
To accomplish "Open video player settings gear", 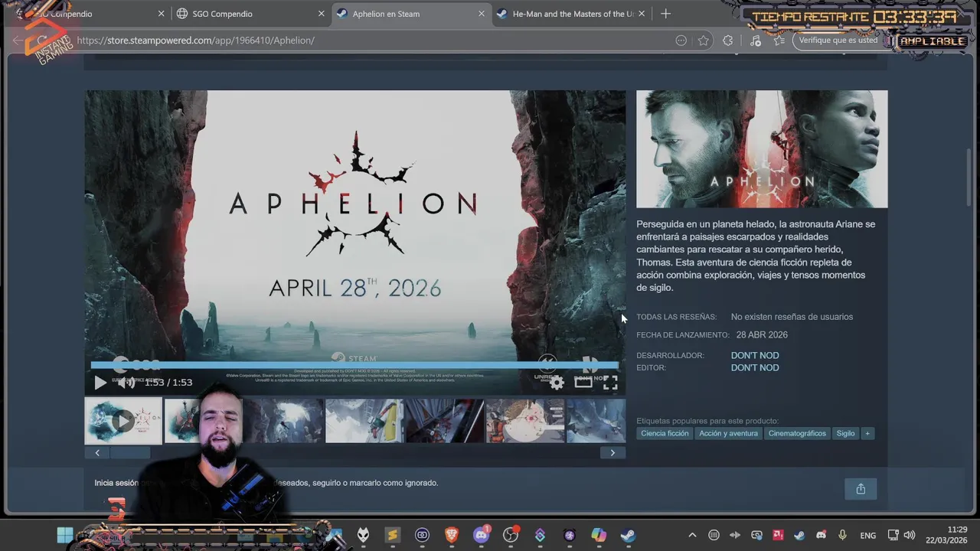I will coord(557,383).
